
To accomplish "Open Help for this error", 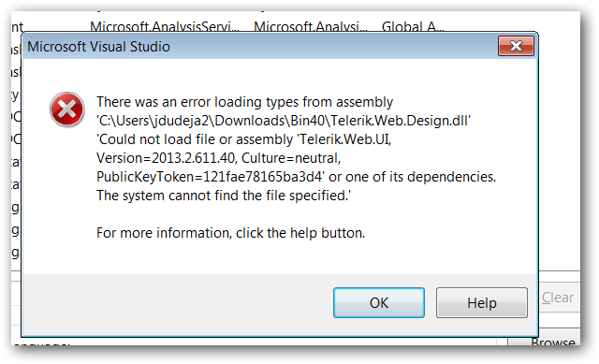I will 482,302.
